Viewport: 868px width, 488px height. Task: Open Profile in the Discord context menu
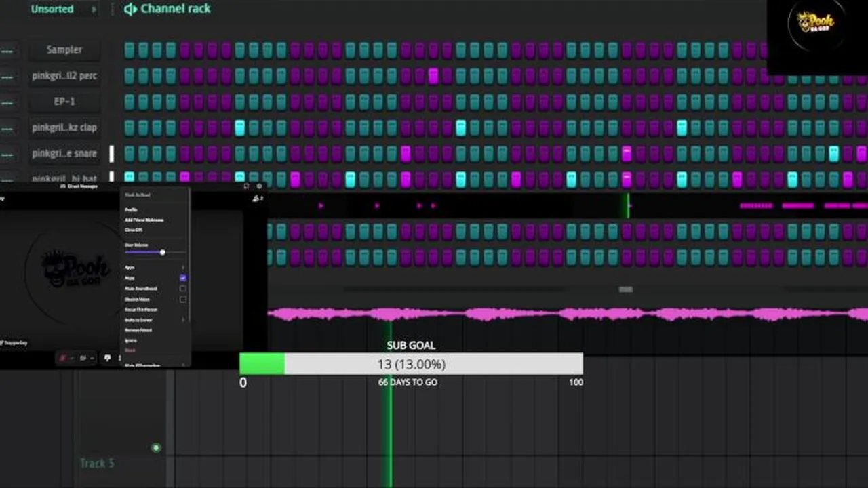[x=131, y=210]
